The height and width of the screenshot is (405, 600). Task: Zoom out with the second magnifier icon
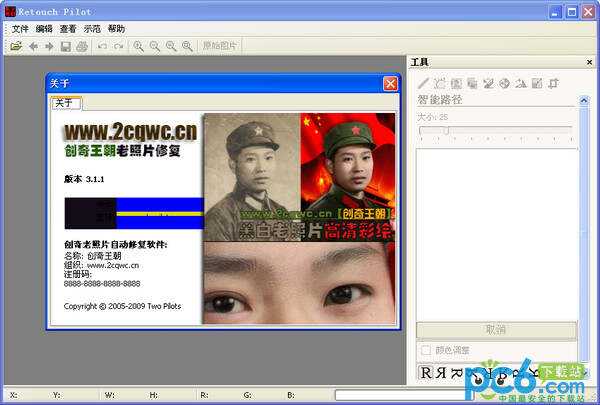tap(155, 46)
